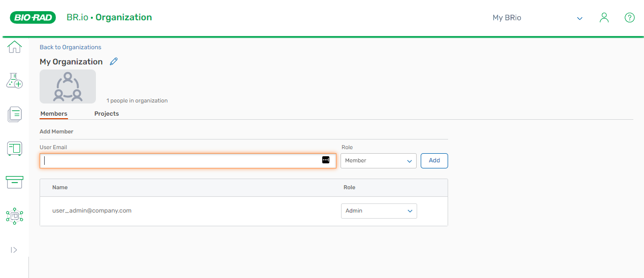Click the archive box sidebar icon

point(14,182)
